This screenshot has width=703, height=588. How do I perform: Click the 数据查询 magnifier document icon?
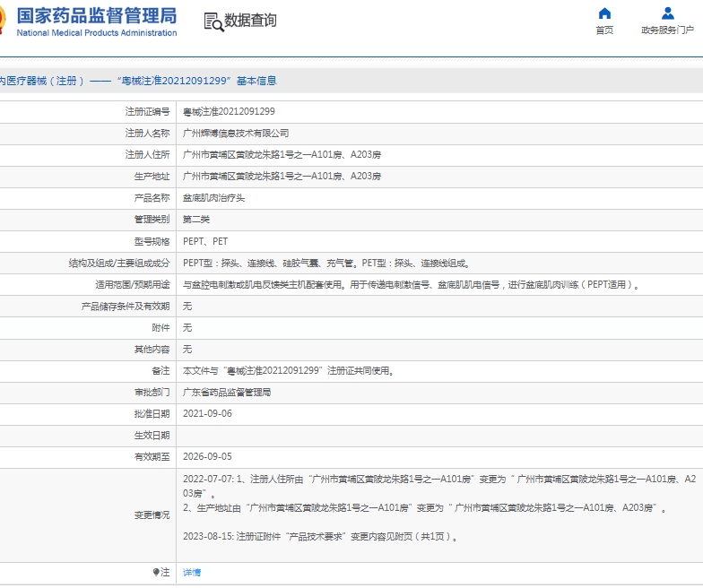213,22
